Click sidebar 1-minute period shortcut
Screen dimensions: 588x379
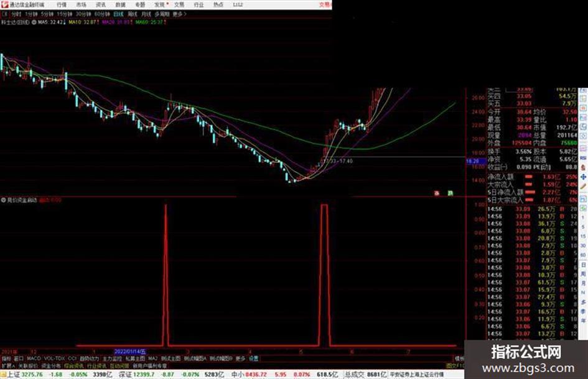point(583,218)
